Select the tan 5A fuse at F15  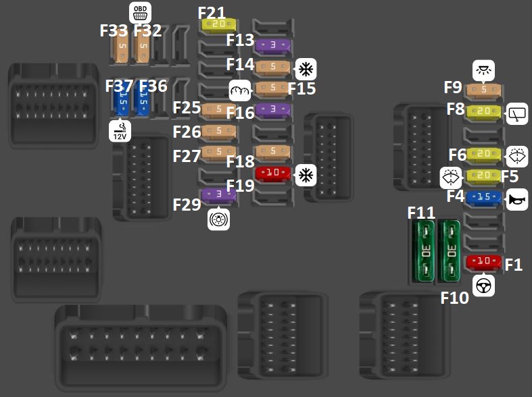[x=273, y=88]
